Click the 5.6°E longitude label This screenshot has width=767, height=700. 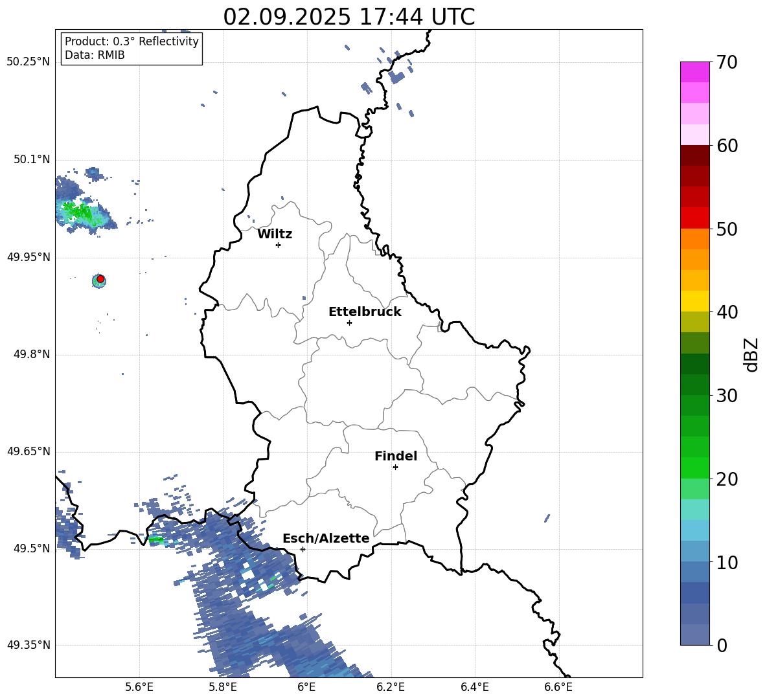click(x=139, y=688)
